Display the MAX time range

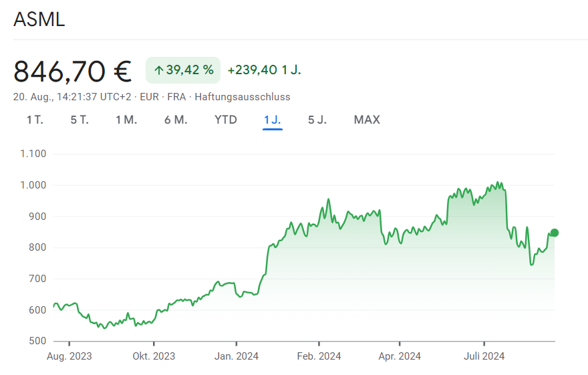point(367,120)
